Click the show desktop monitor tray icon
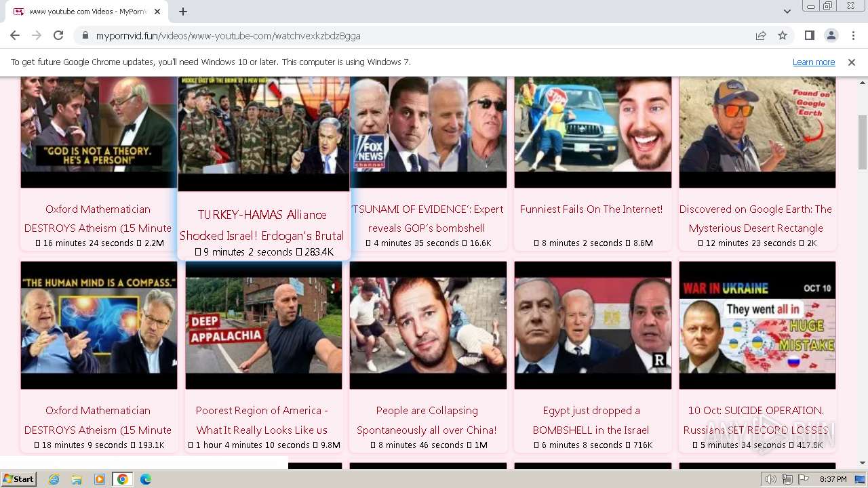The image size is (868, 488). [x=861, y=479]
